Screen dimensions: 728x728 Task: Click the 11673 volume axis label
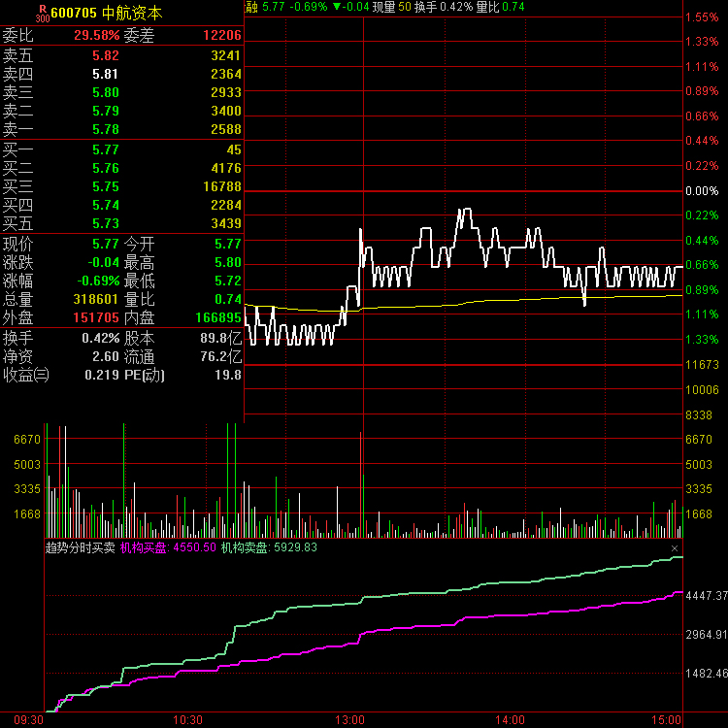pos(702,365)
